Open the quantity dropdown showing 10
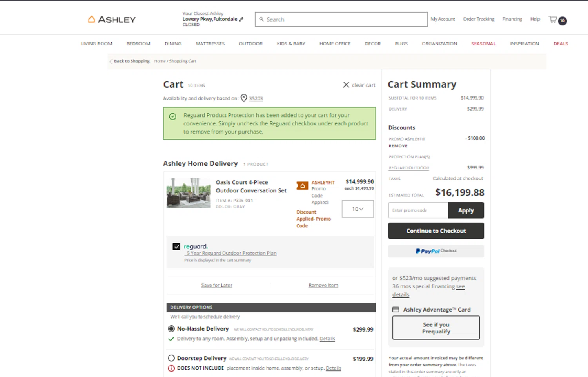Screen dimensions: 588x377 [x=358, y=209]
